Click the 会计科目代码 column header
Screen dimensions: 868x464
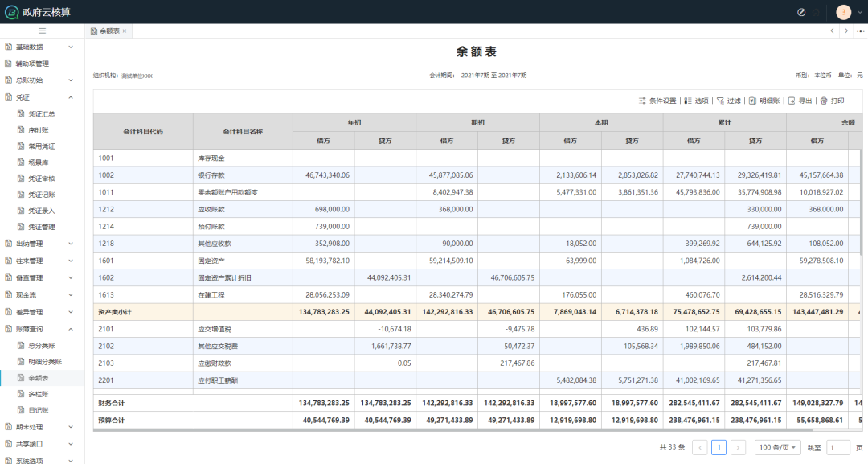(143, 132)
